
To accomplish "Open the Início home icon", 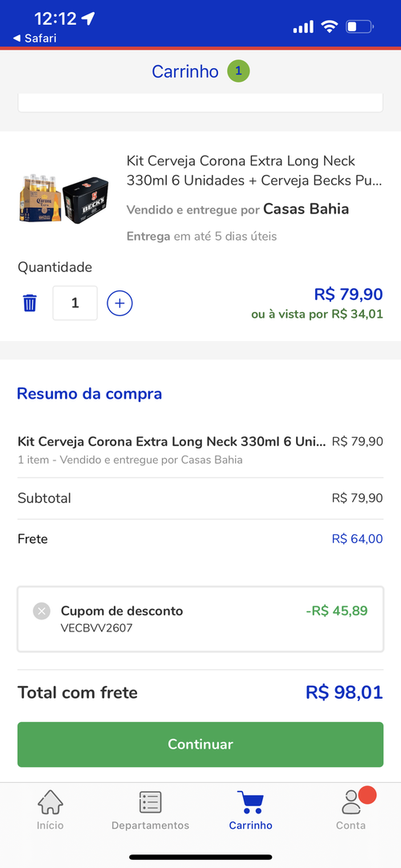I will point(51,802).
